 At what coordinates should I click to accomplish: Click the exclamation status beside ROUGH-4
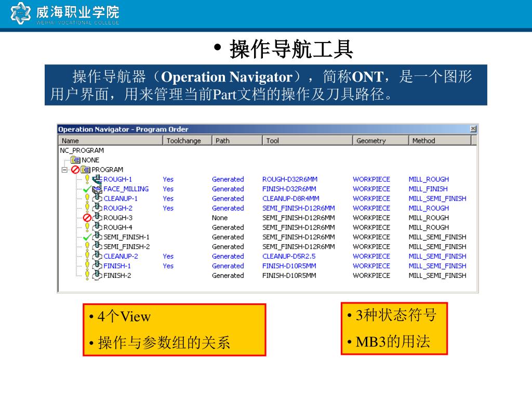[87, 227]
